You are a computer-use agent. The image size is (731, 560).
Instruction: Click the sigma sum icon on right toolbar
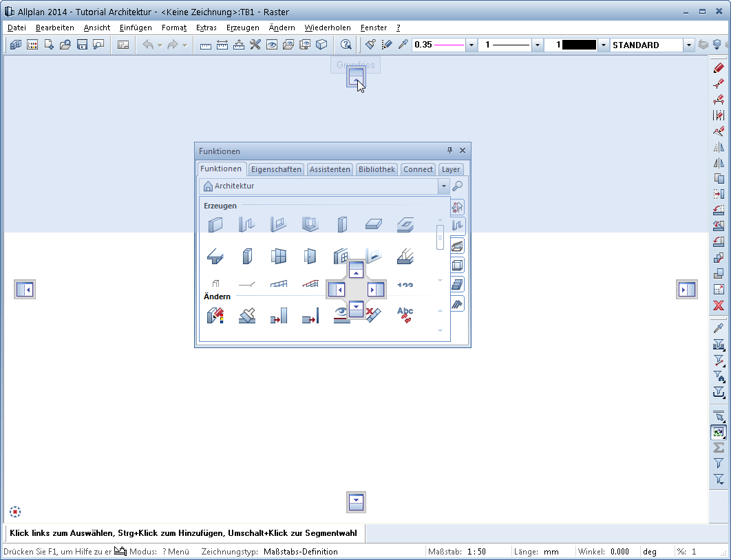719,448
